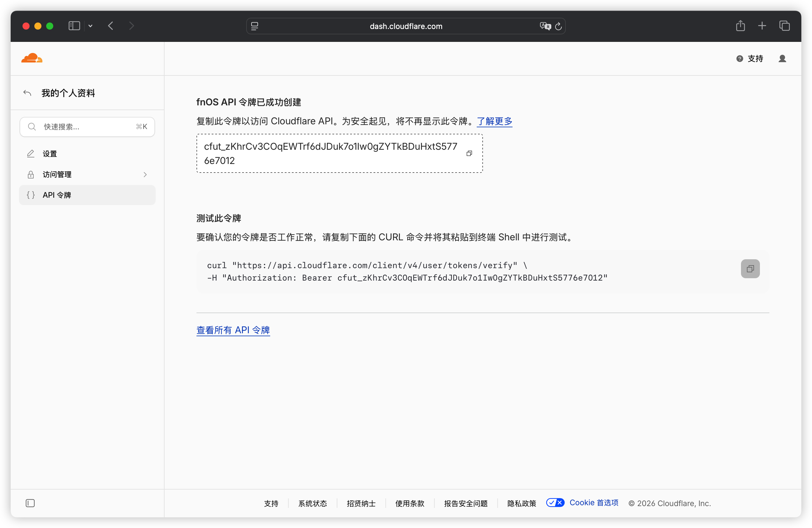Toggle Safari sidebar button
812x528 pixels.
tap(74, 25)
